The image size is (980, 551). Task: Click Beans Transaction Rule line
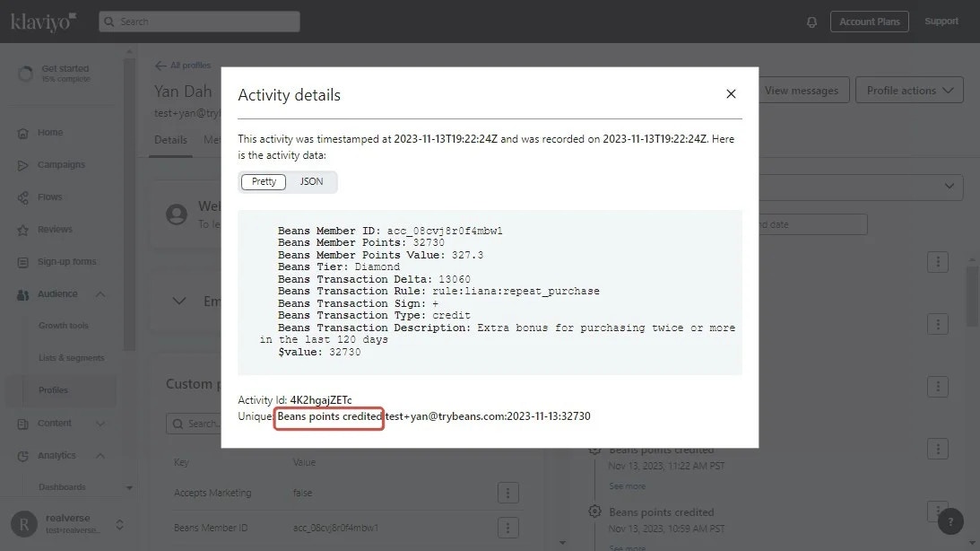click(x=438, y=291)
